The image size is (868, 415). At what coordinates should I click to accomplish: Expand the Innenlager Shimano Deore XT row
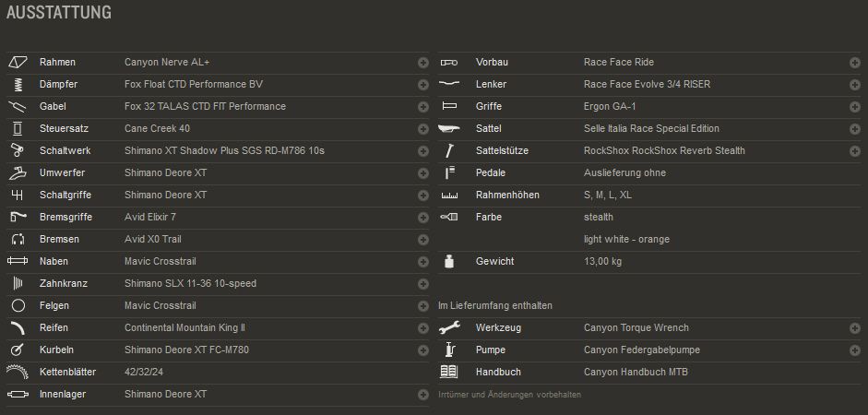(422, 395)
